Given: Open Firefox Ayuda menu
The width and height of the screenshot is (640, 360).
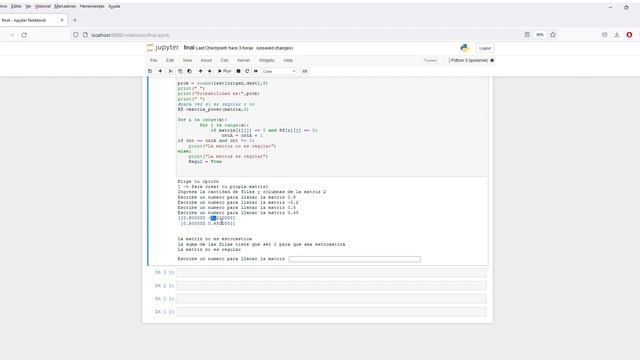Looking at the screenshot, I should click(114, 6).
